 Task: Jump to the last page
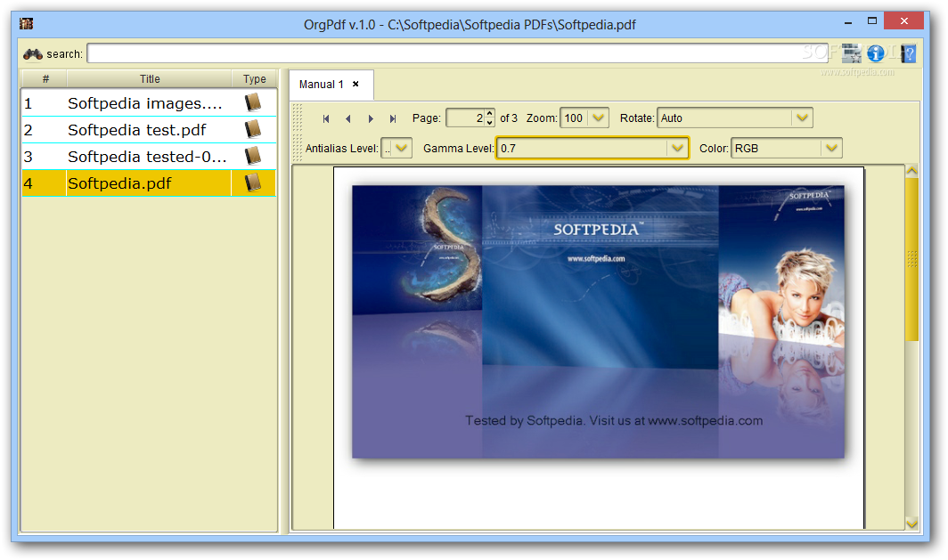pyautogui.click(x=393, y=118)
